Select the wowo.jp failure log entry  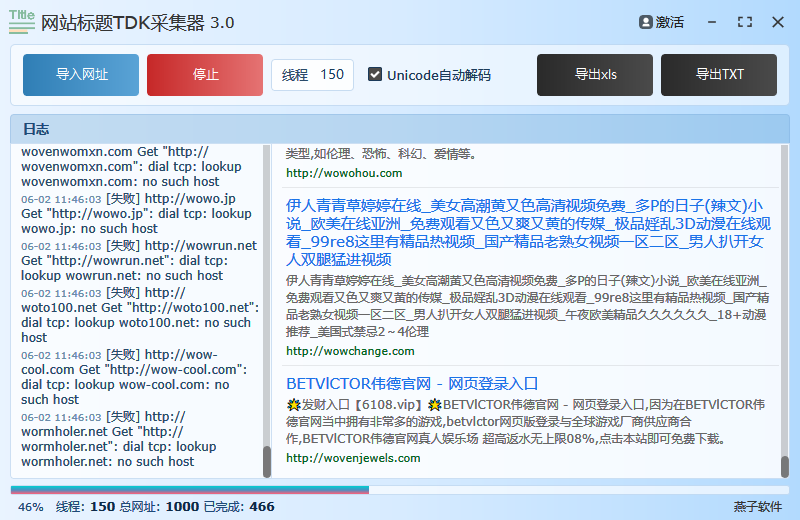coord(138,213)
